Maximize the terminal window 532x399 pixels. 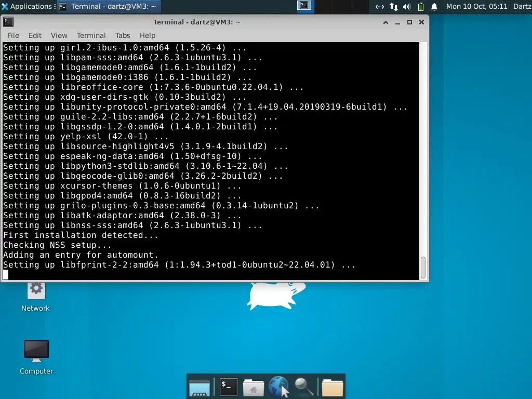pyautogui.click(x=409, y=22)
